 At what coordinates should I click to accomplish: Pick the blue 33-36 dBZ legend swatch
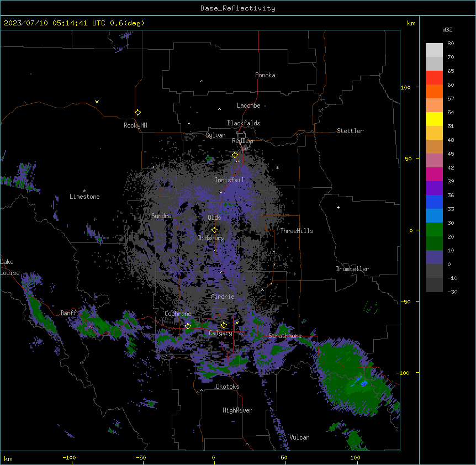tap(434, 202)
